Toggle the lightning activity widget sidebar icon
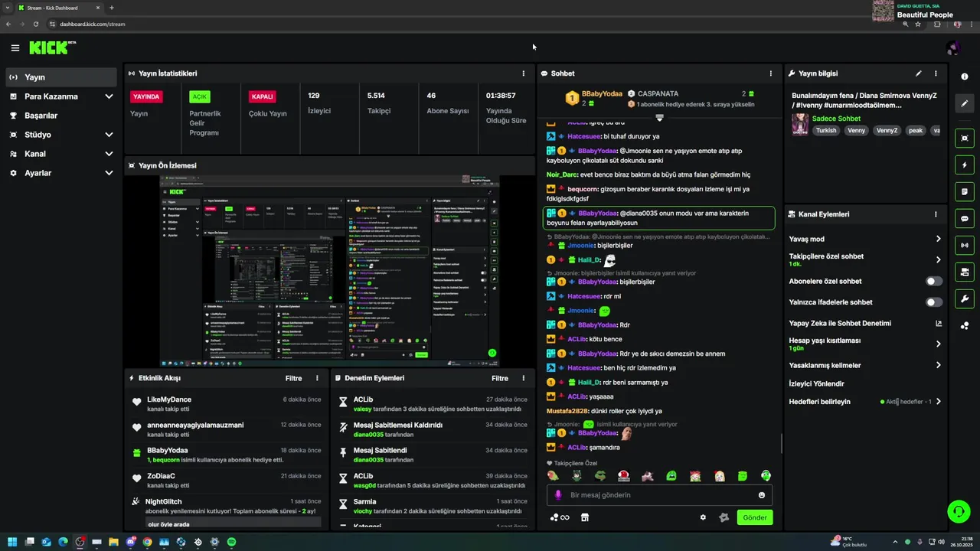This screenshot has width=980, height=551. (965, 165)
